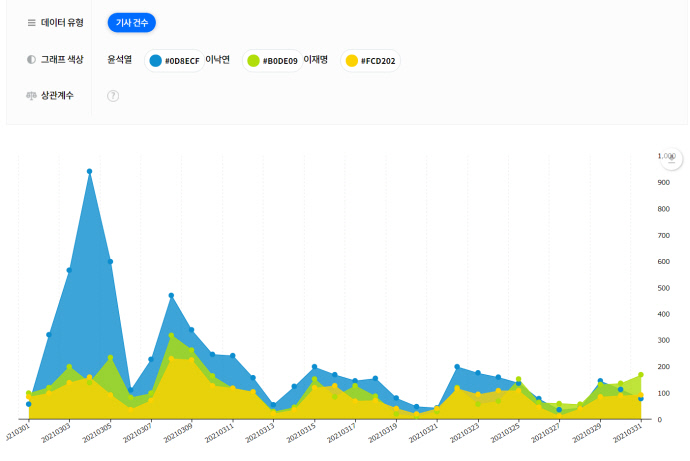Click the 이낙연 series label

pyautogui.click(x=217, y=60)
